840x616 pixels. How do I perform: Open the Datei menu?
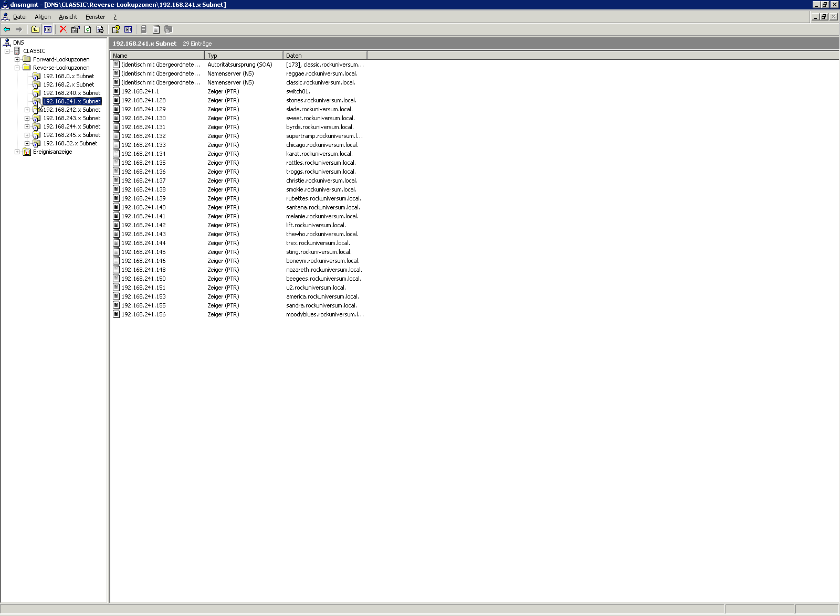[x=20, y=17]
